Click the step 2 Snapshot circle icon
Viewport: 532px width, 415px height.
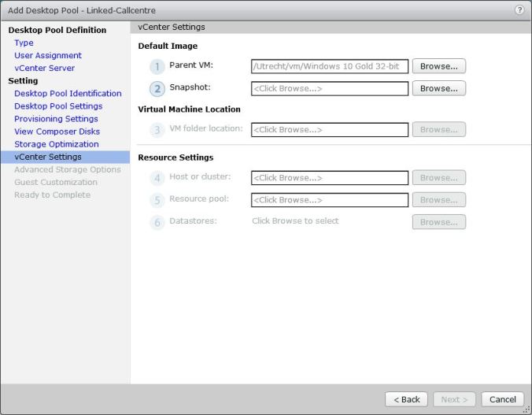pyautogui.click(x=157, y=89)
